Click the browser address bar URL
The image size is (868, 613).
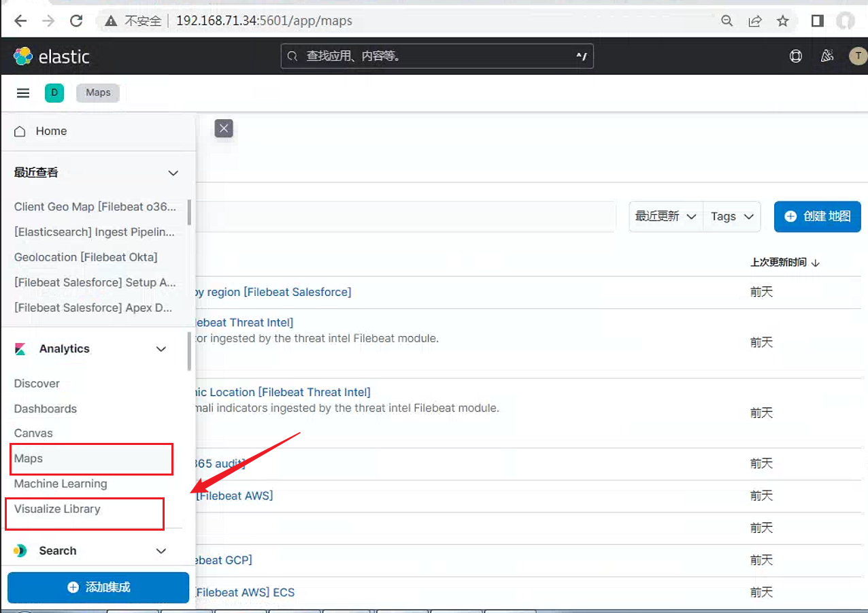click(264, 21)
